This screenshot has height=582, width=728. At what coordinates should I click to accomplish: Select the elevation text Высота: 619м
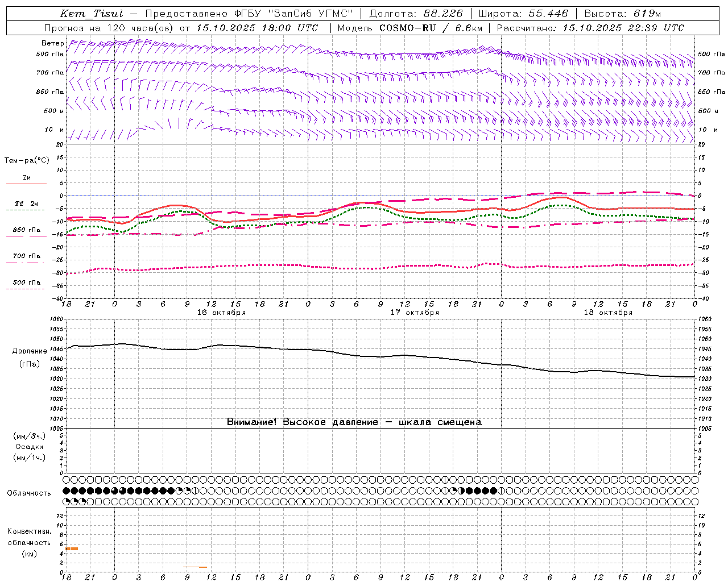[623, 14]
